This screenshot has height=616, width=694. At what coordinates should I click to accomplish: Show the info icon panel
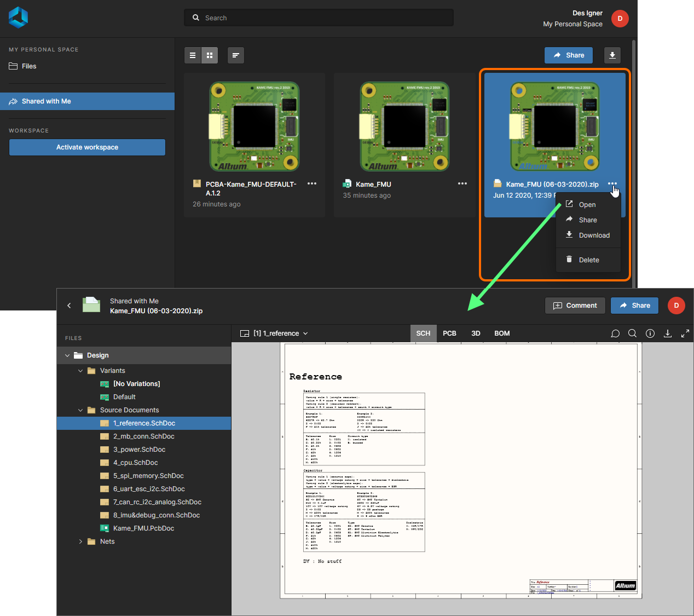(650, 333)
